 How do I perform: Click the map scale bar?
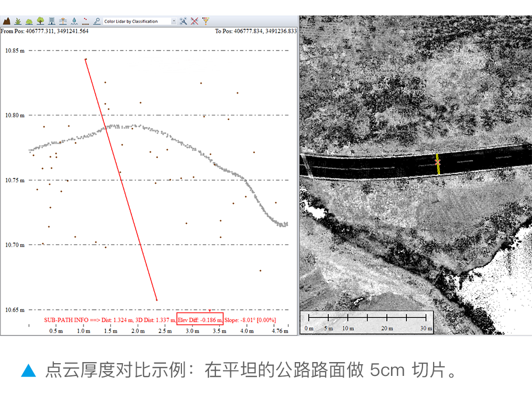tap(367, 322)
